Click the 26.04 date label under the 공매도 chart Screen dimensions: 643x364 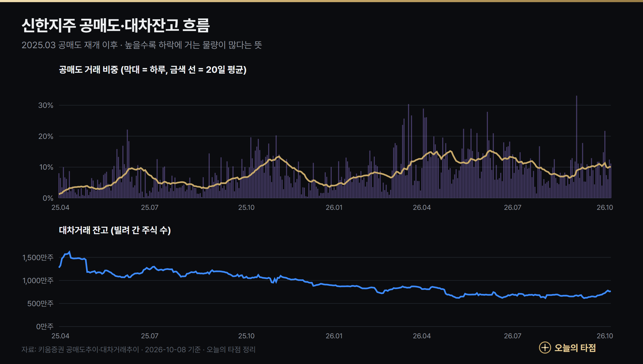422,207
